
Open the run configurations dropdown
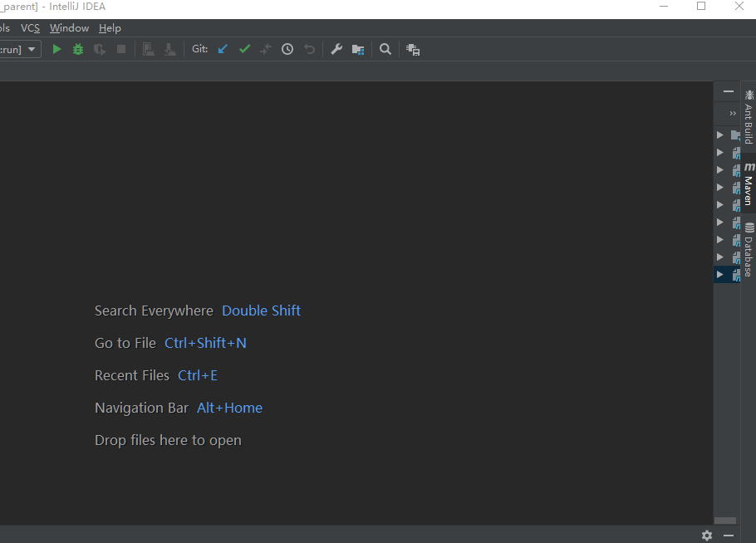(31, 49)
